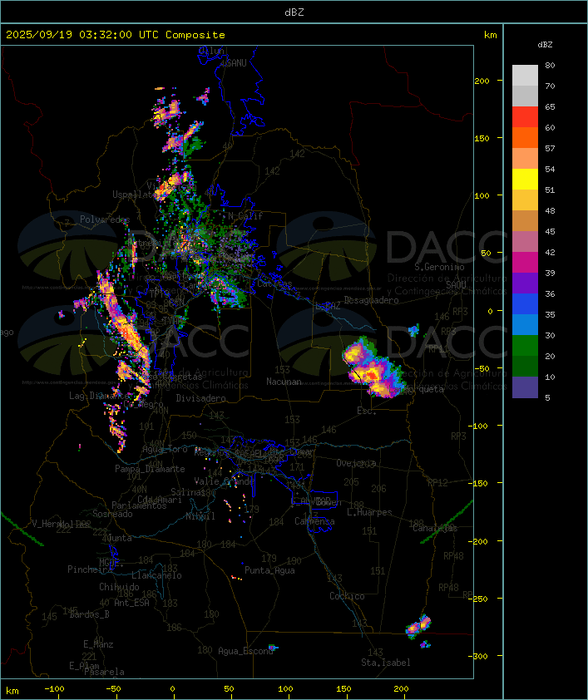Select the Valle_Grande map label
The width and height of the screenshot is (588, 700).
pyautogui.click(x=224, y=481)
